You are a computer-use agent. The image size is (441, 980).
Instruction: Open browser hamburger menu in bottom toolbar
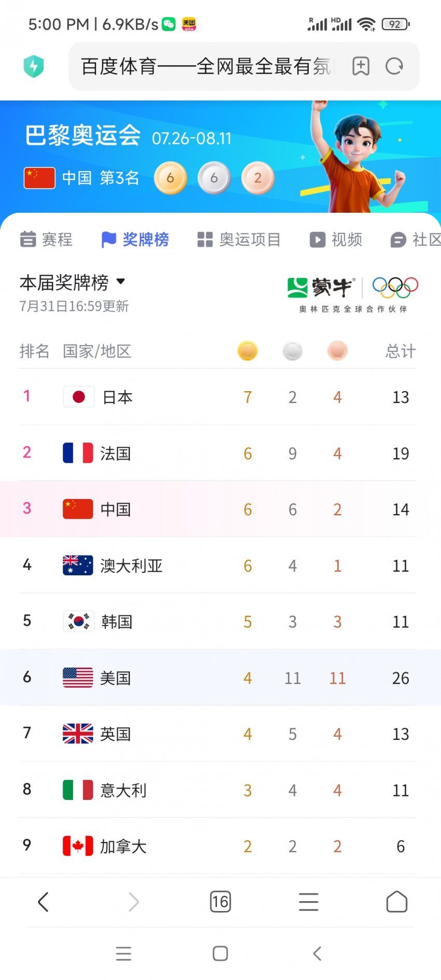tap(309, 902)
